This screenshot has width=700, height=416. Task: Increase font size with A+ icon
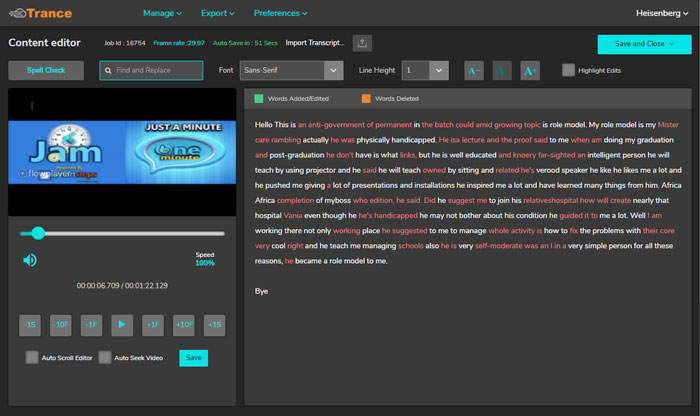[x=530, y=71]
